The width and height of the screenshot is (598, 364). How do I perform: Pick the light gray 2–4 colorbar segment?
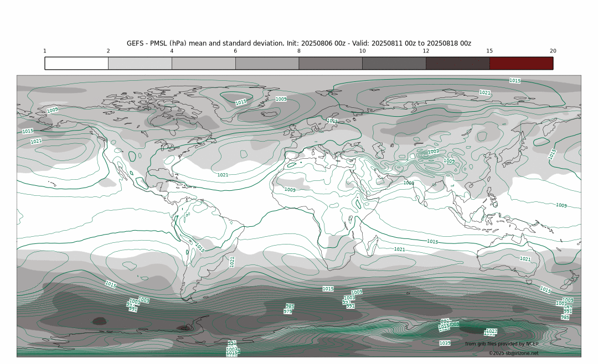(x=140, y=63)
